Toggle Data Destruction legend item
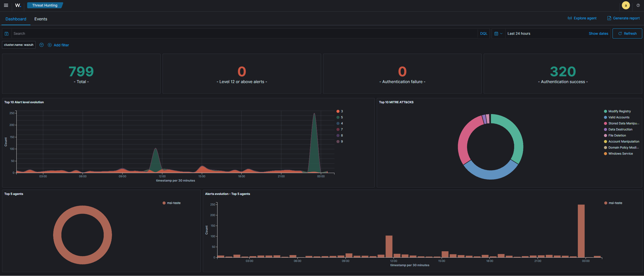 tap(618, 129)
